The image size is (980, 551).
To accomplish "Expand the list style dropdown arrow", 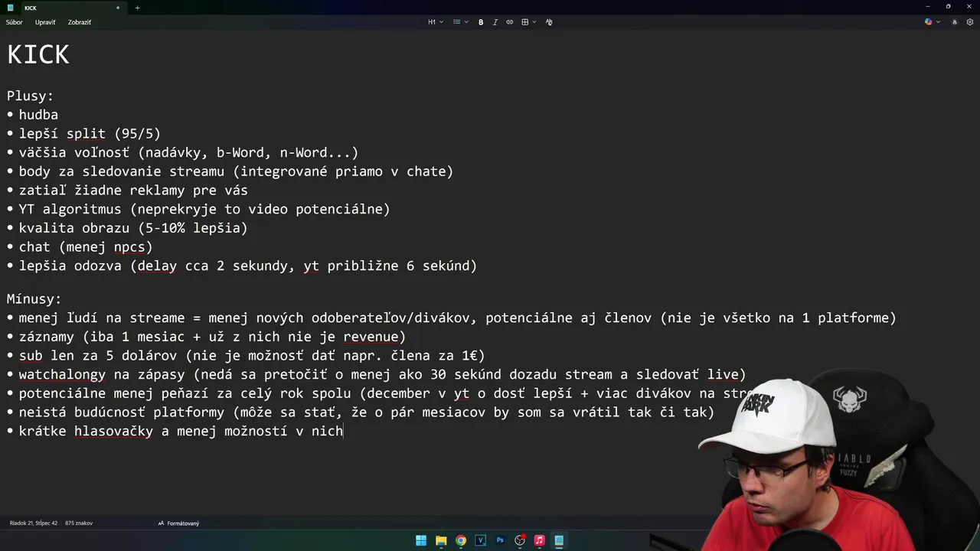I will (465, 22).
